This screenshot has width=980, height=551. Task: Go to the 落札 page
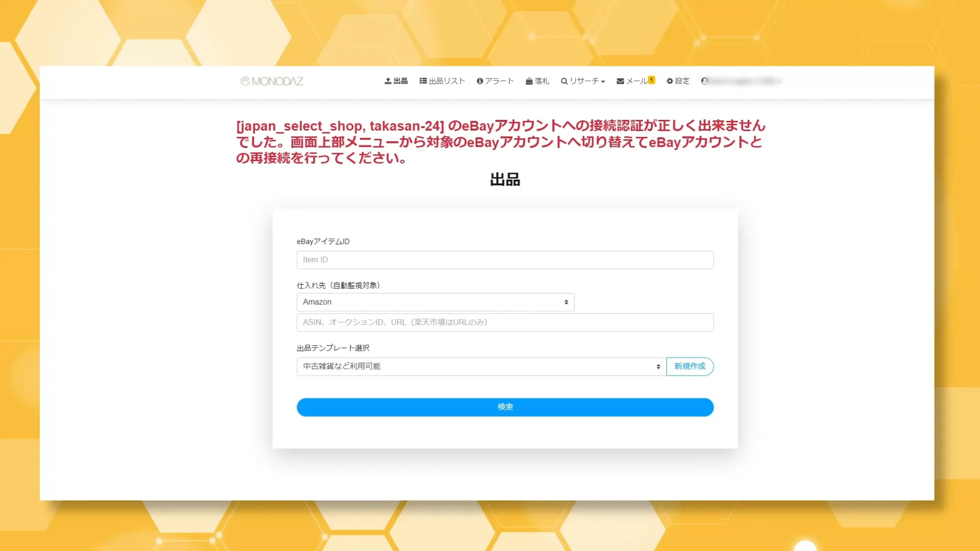click(x=537, y=81)
